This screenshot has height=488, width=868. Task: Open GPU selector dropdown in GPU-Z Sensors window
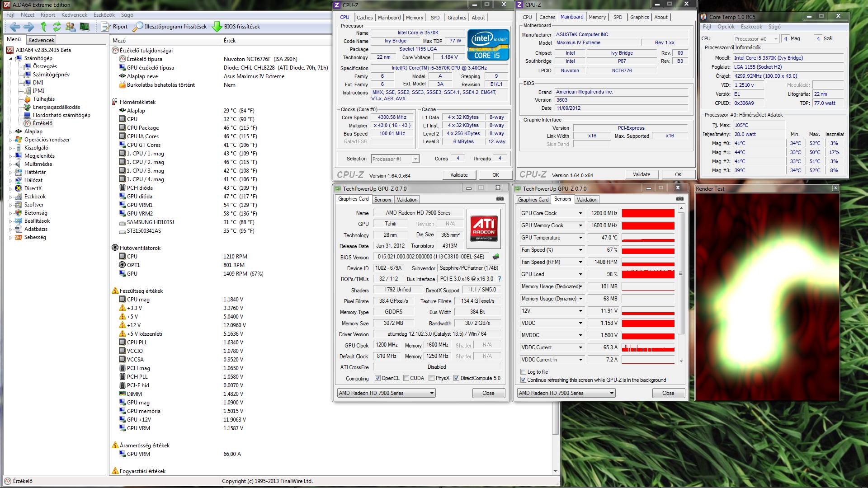point(566,393)
